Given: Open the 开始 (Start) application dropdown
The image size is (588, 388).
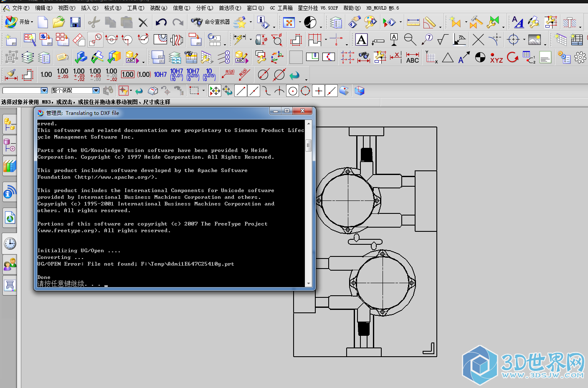Looking at the screenshot, I should (x=19, y=22).
